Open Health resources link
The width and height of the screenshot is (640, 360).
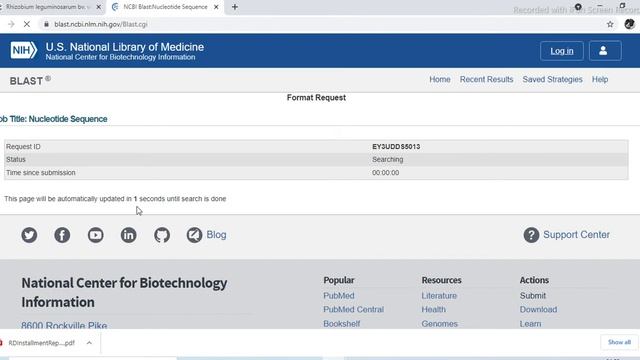[433, 309]
